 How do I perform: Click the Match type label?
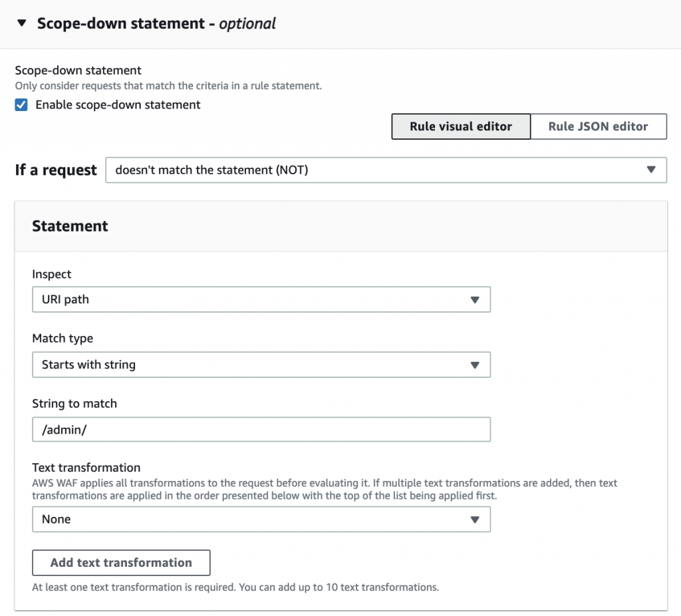click(63, 339)
